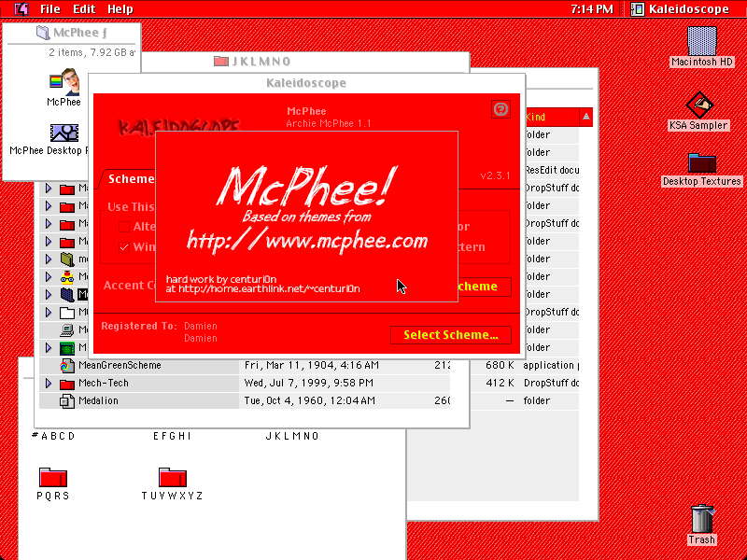747x560 pixels.
Task: Click the small computer icon in list
Action: 67,330
